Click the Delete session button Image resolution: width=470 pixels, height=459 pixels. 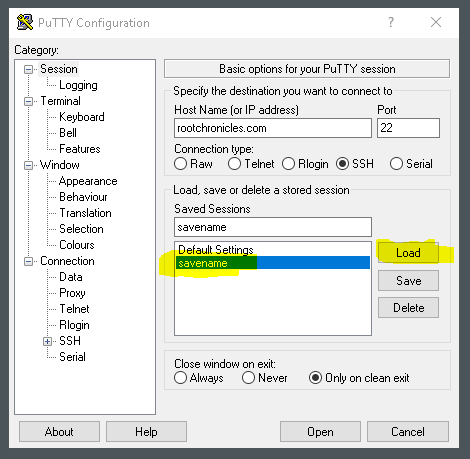[x=408, y=308]
